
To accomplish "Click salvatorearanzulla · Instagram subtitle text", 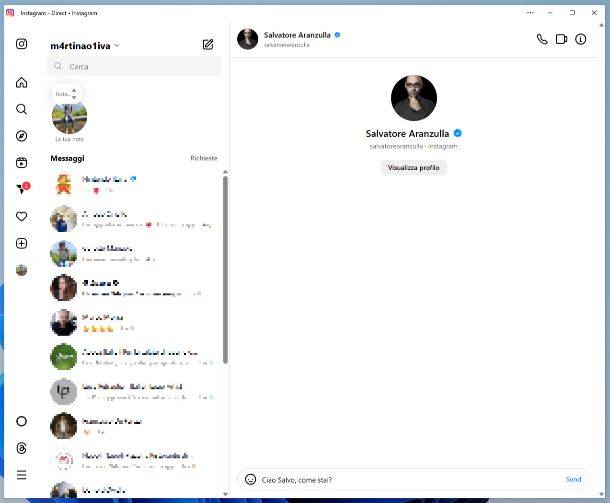I will click(413, 146).
